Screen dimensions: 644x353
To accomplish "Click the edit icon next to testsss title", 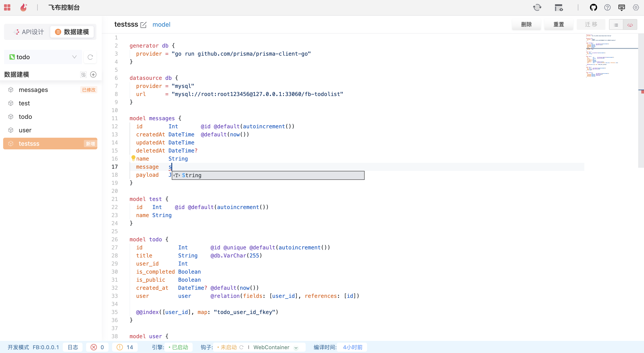I will (144, 25).
